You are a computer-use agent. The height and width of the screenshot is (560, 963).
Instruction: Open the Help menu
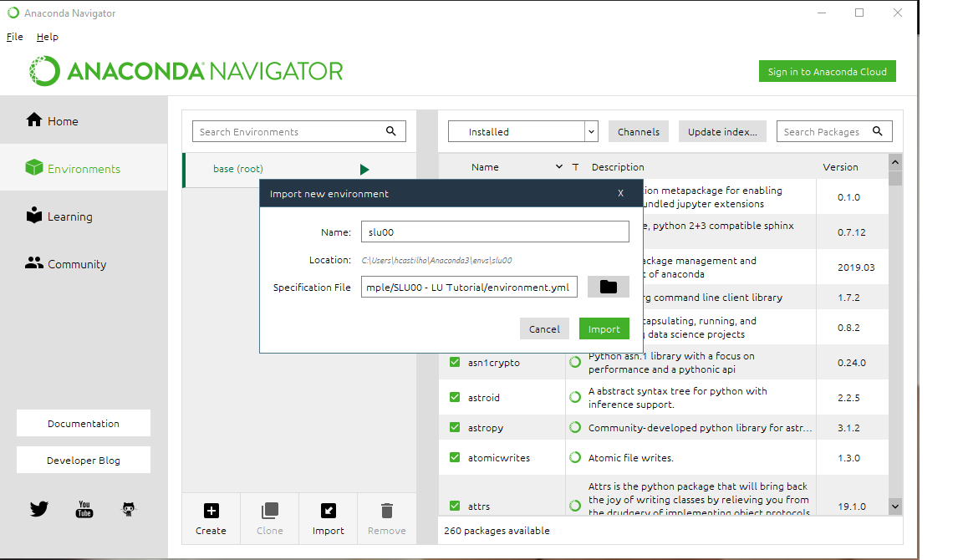[48, 37]
